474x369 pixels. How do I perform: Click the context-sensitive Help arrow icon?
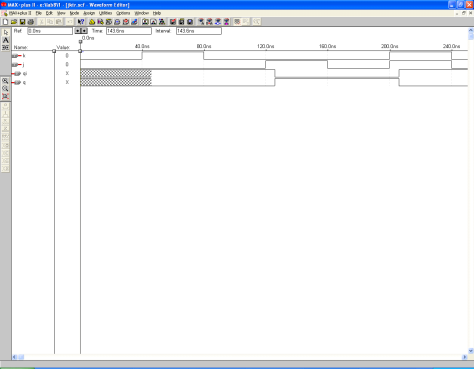point(81,22)
